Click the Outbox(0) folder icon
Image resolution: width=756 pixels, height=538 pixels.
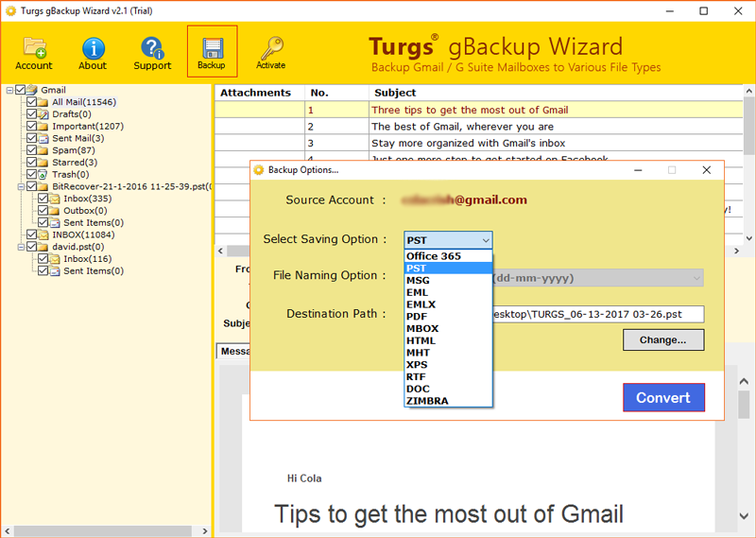point(55,210)
